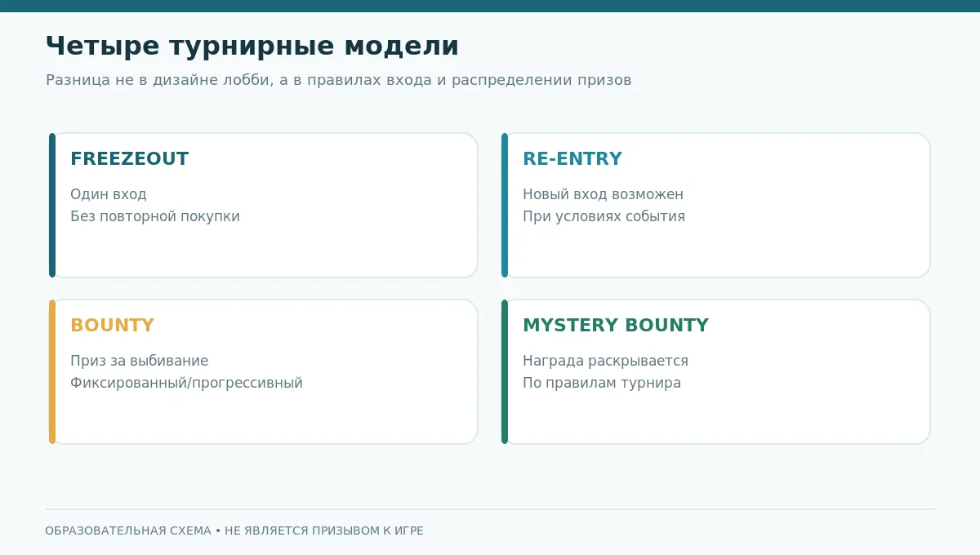This screenshot has width=980, height=555.
Task: Click the line "Фиксированный/прогрессивный"
Action: [186, 383]
